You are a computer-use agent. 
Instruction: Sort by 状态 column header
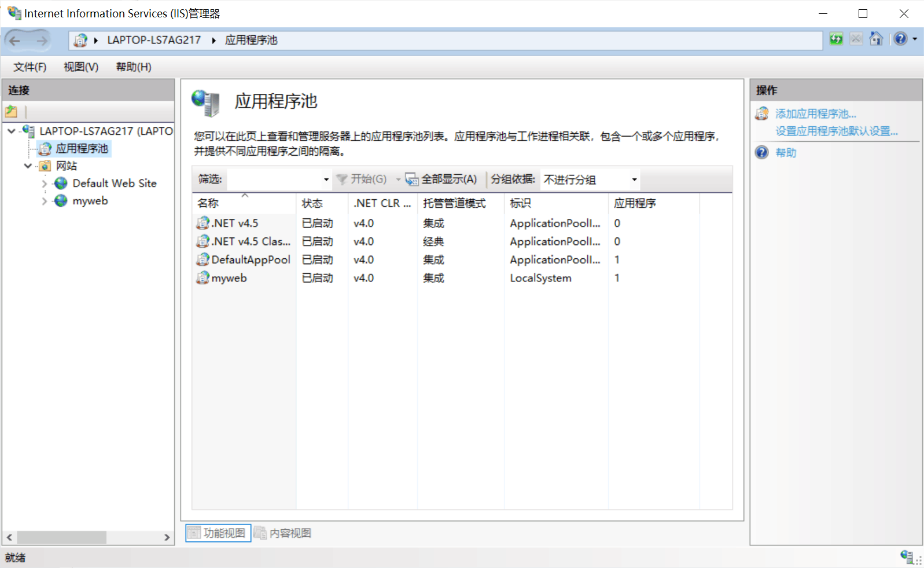[x=322, y=203]
